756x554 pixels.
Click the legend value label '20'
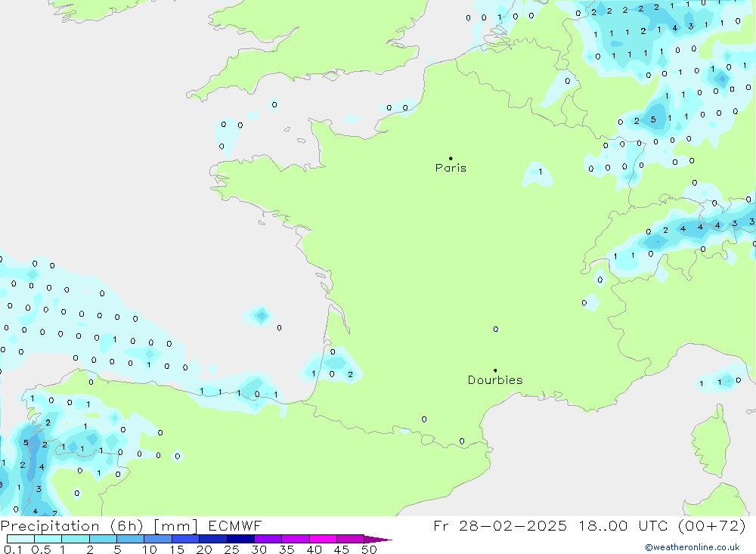204,549
